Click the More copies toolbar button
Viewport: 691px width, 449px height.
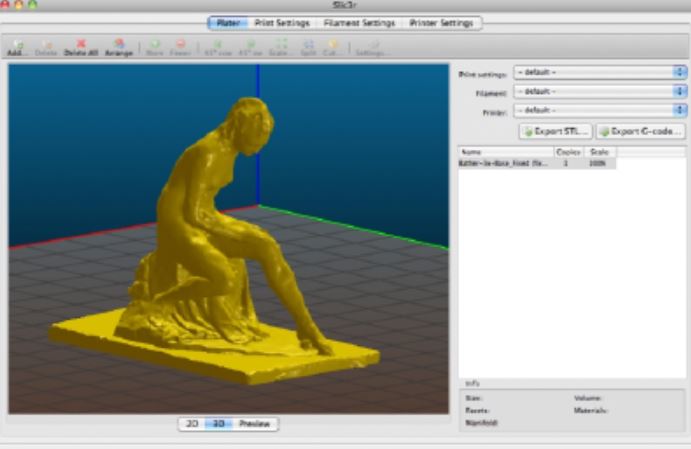pos(155,48)
